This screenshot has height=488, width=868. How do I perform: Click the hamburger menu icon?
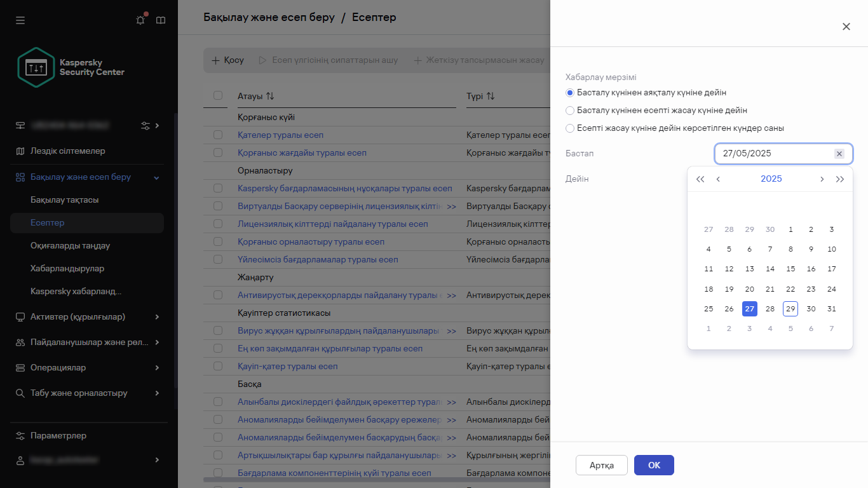pos(20,20)
